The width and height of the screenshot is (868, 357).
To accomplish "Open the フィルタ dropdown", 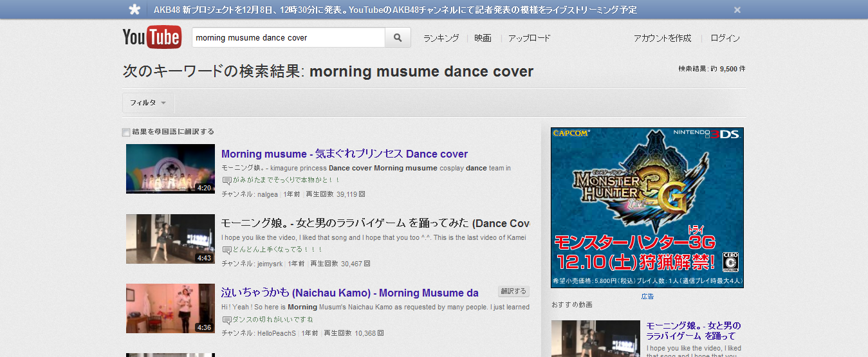I will [148, 103].
